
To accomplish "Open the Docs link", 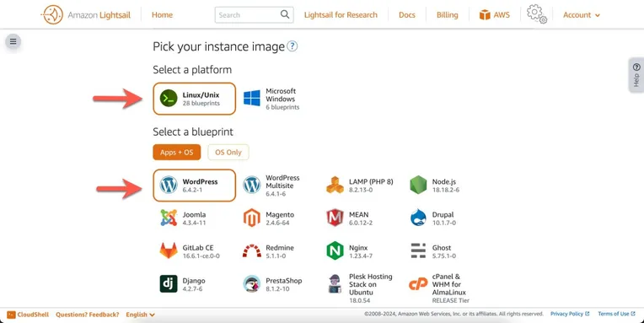I will tap(407, 15).
